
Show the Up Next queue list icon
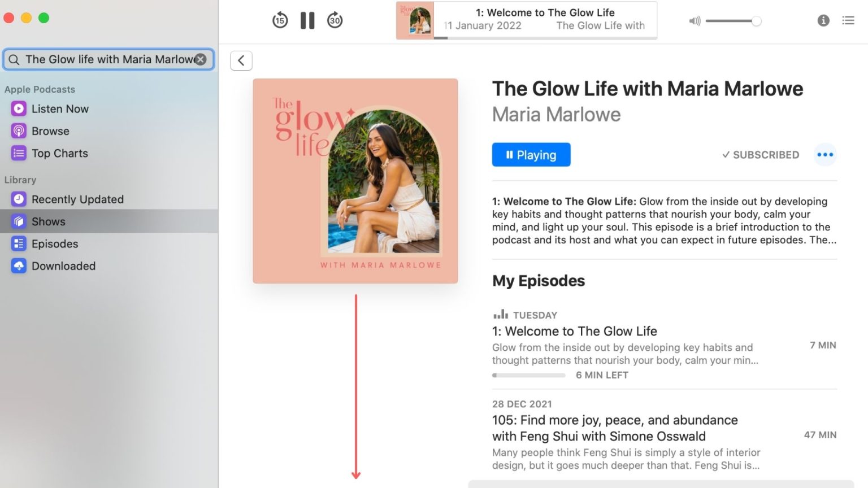pyautogui.click(x=848, y=20)
